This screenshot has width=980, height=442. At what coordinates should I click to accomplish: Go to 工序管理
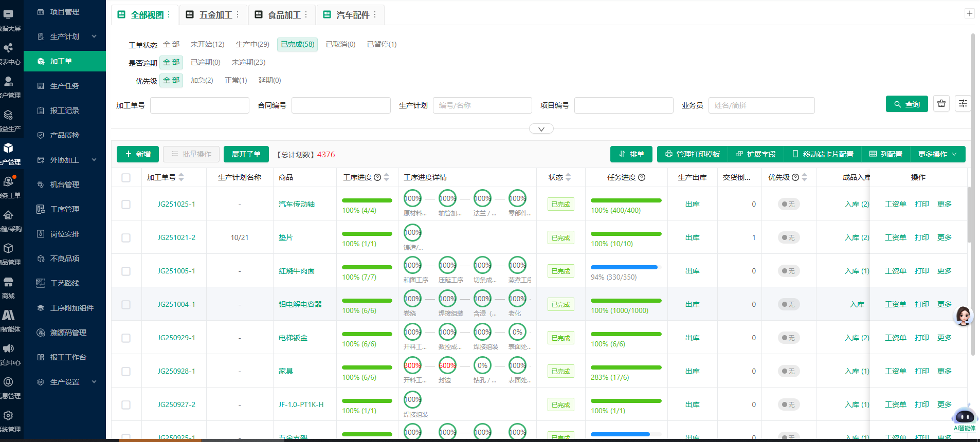(64, 209)
